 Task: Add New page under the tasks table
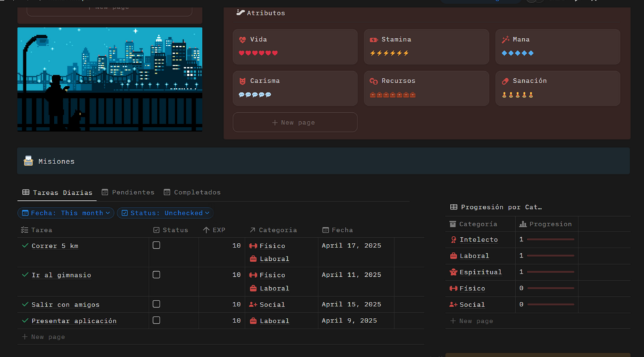tap(43, 337)
